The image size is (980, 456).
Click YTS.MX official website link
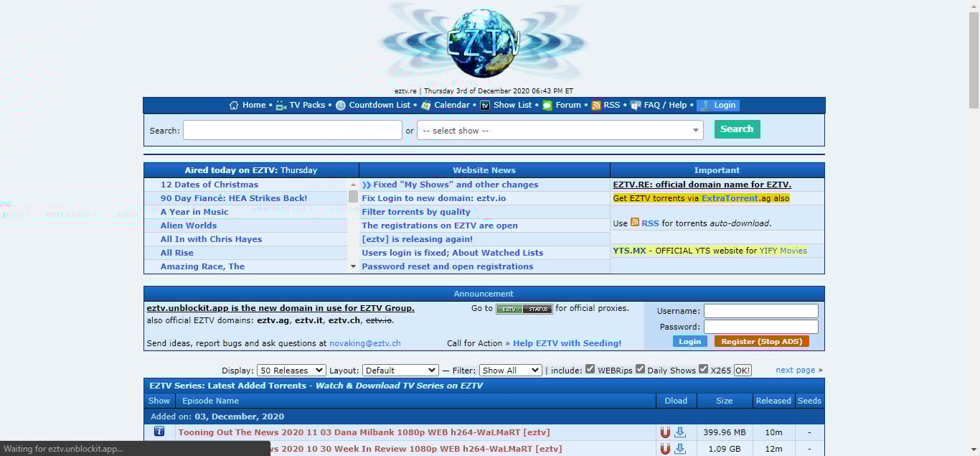click(630, 251)
